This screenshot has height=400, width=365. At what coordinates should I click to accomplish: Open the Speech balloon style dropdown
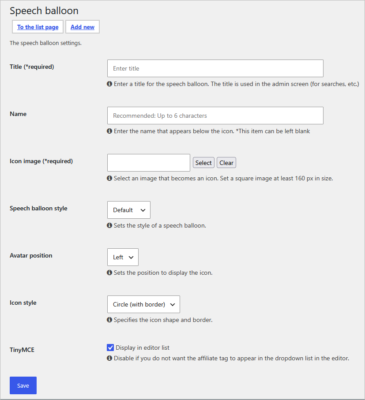pyautogui.click(x=129, y=210)
